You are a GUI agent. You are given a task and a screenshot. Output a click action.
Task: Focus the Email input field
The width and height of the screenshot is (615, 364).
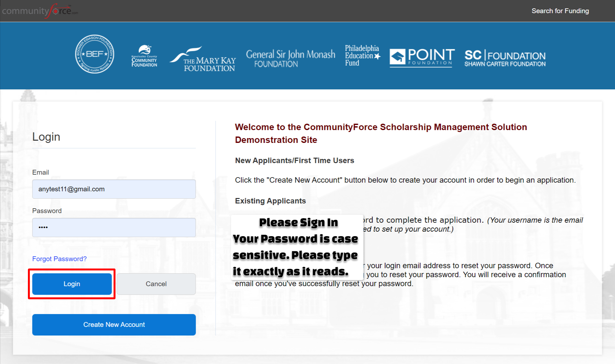pyautogui.click(x=114, y=189)
